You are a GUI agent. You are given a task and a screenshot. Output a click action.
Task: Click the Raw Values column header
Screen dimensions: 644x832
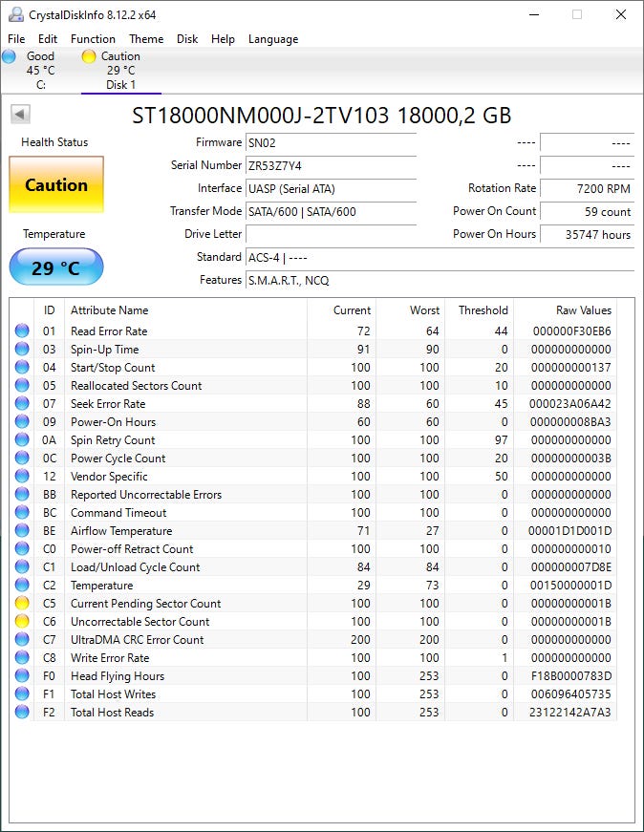(583, 310)
